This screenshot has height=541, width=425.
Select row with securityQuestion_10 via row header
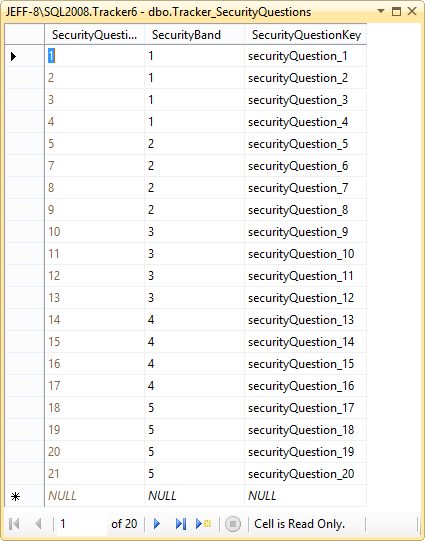[24, 254]
